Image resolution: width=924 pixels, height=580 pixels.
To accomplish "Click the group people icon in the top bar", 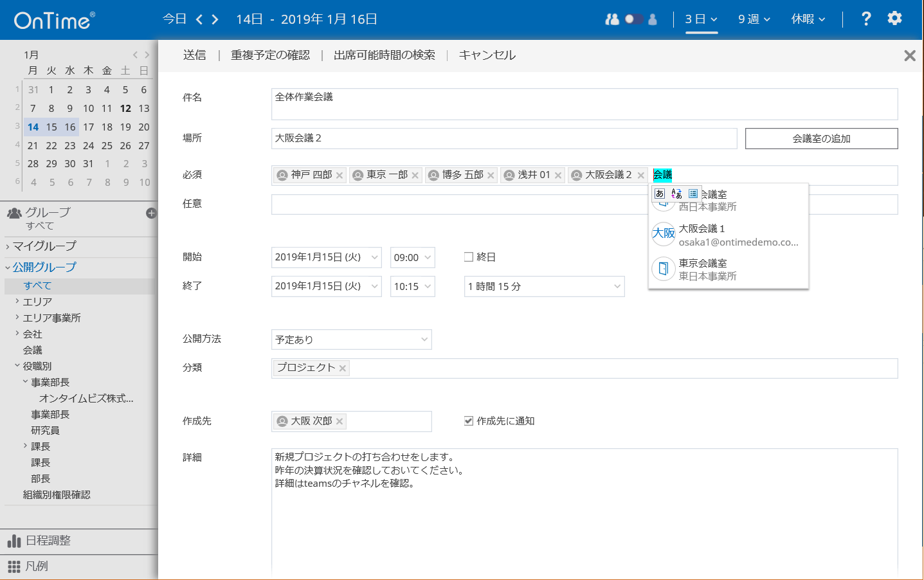I will (x=611, y=19).
